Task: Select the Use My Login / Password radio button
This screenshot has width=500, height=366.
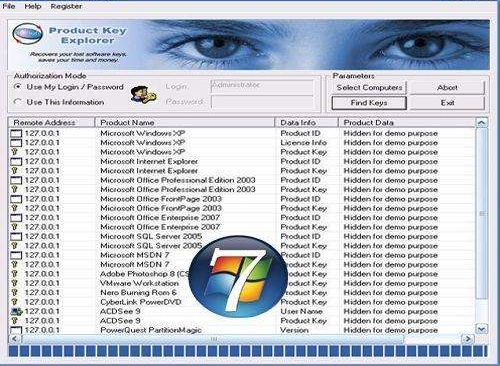Action: [18, 87]
